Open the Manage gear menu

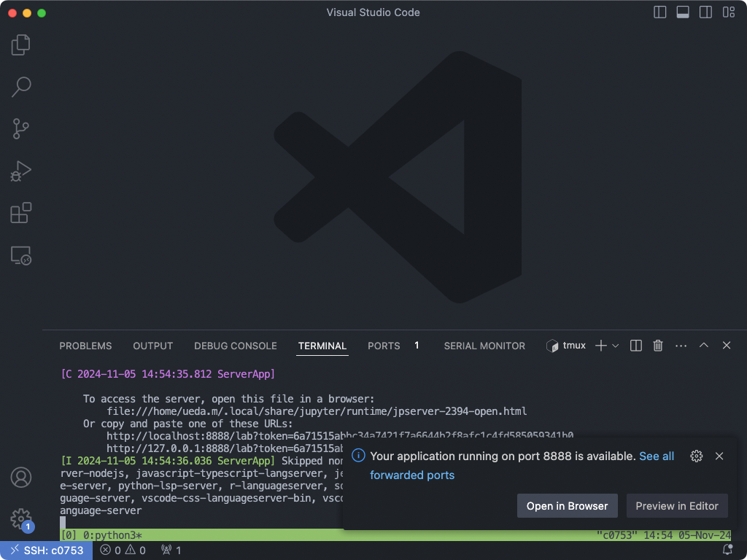[21, 518]
